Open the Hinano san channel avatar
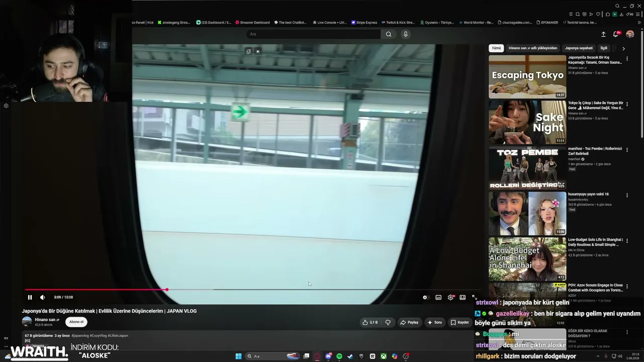 click(27, 322)
